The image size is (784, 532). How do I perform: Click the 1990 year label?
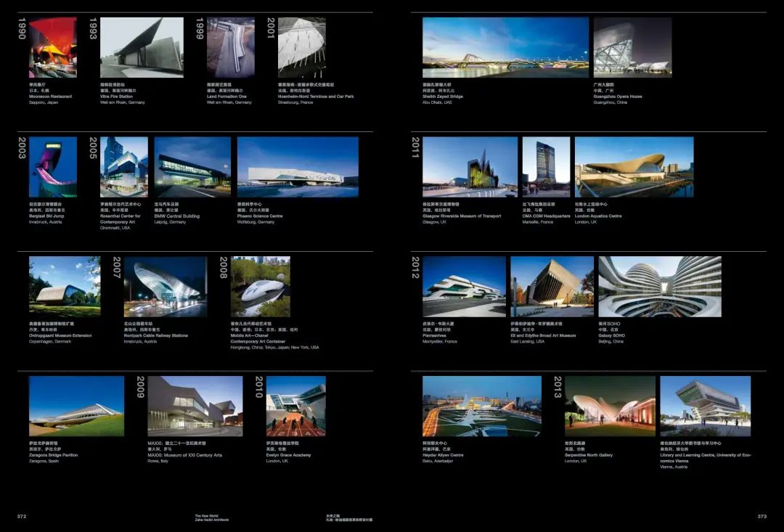22,28
